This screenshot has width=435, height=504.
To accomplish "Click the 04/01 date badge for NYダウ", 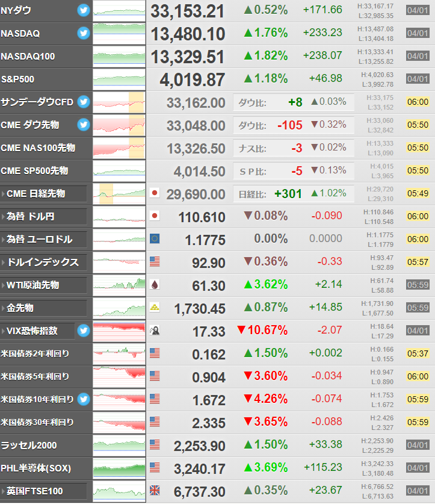I will [x=418, y=10].
